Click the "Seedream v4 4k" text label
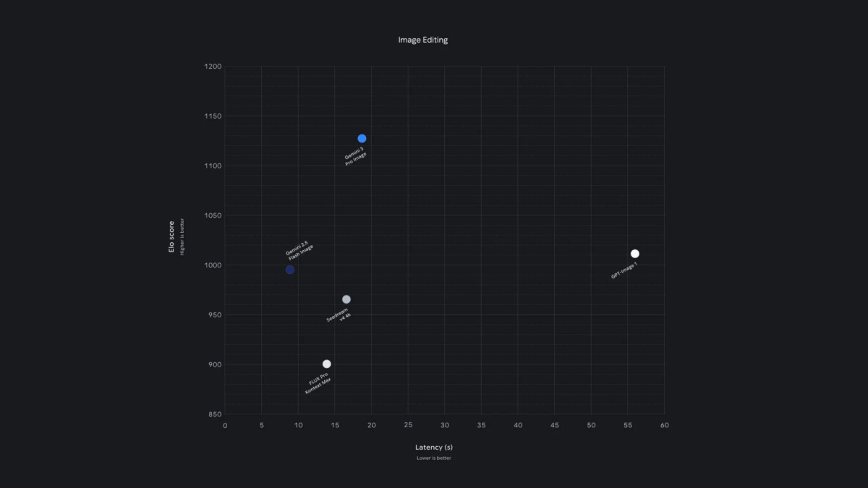This screenshot has height=488, width=868. click(338, 315)
